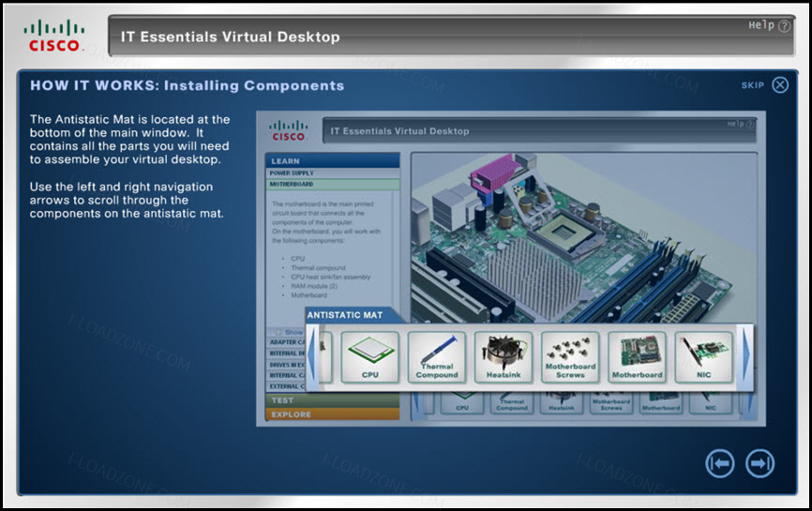Click the dimmed NIC in the background mat
This screenshot has height=511, width=812.
coord(711,403)
